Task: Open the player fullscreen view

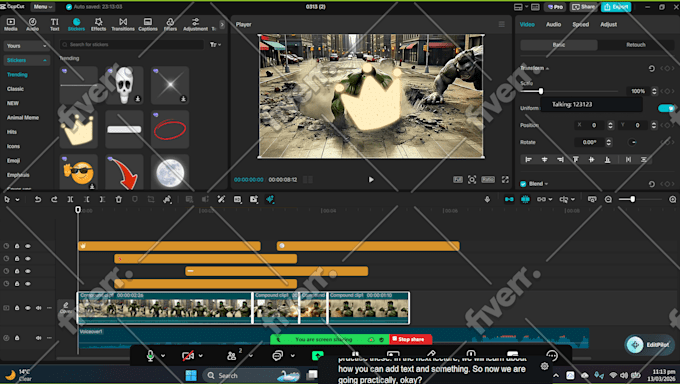Action: coord(505,180)
